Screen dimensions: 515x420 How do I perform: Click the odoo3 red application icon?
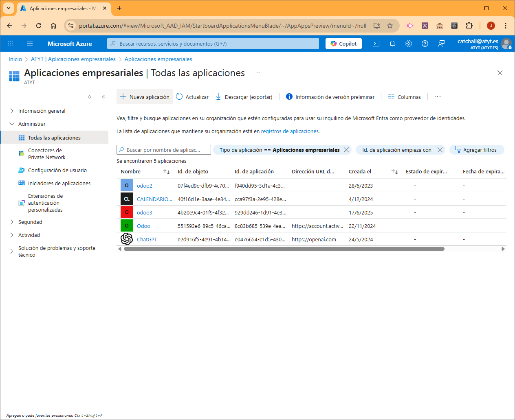point(127,212)
